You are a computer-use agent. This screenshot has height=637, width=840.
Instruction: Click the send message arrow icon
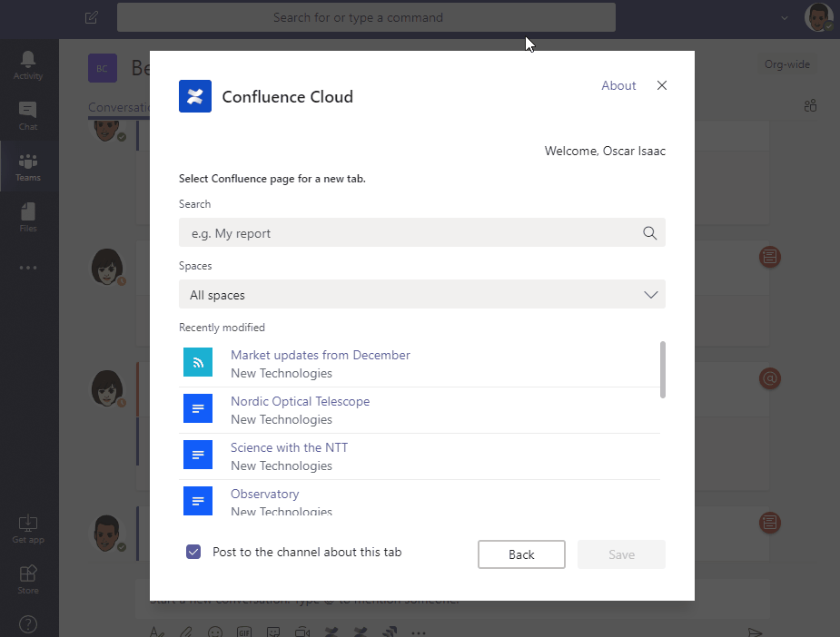point(755,632)
